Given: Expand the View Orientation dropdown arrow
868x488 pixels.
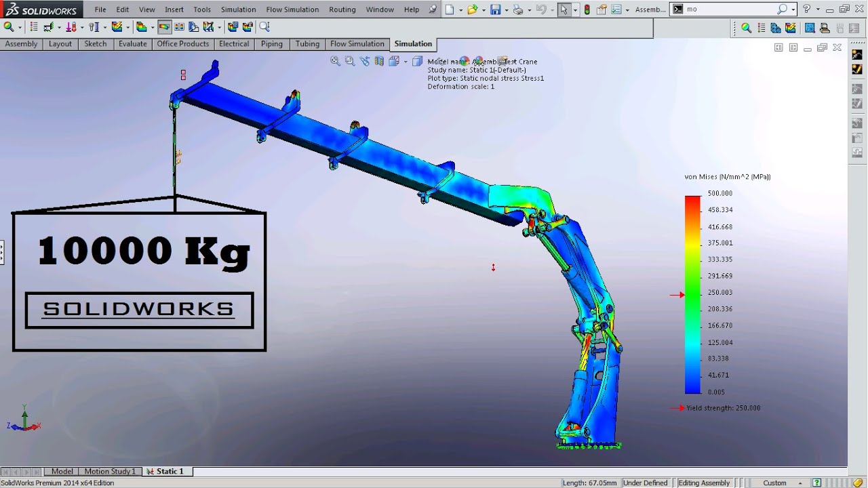Looking at the screenshot, I should tap(406, 61).
